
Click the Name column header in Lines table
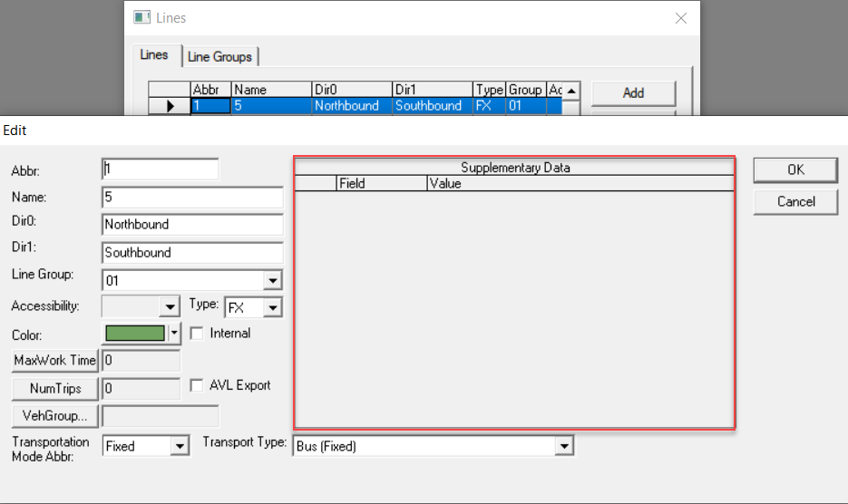pyautogui.click(x=271, y=90)
